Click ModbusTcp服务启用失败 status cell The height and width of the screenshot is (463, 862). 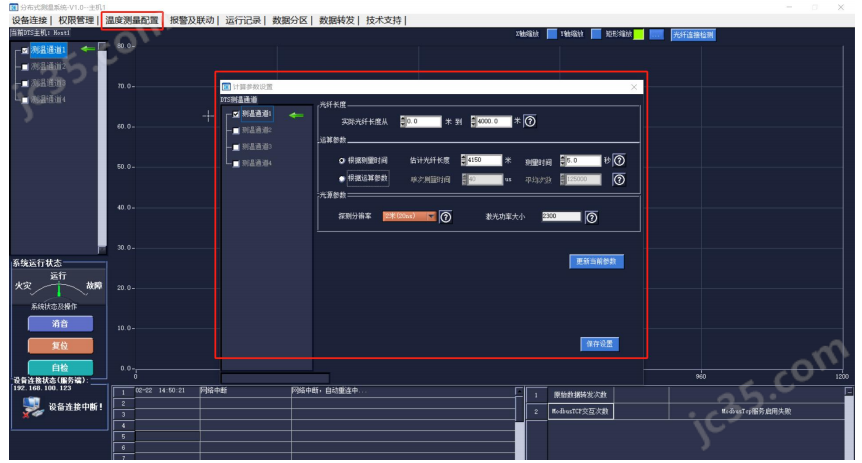tap(756, 411)
